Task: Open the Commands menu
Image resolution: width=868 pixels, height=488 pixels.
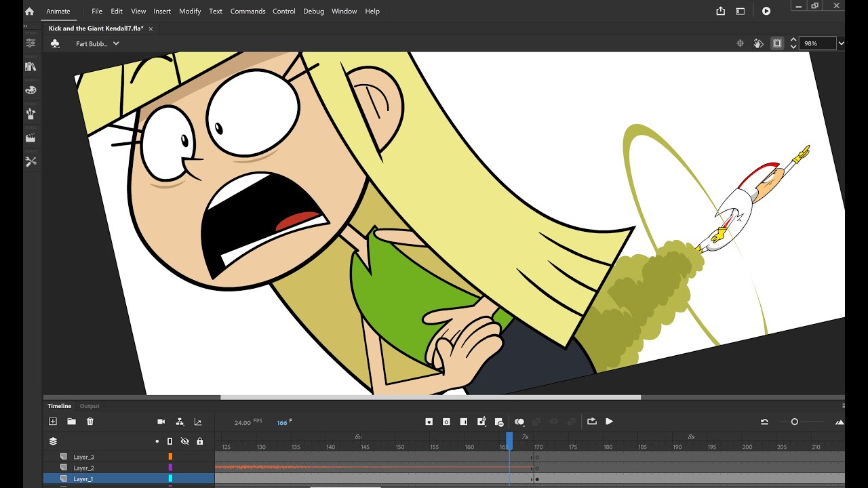Action: pos(248,11)
